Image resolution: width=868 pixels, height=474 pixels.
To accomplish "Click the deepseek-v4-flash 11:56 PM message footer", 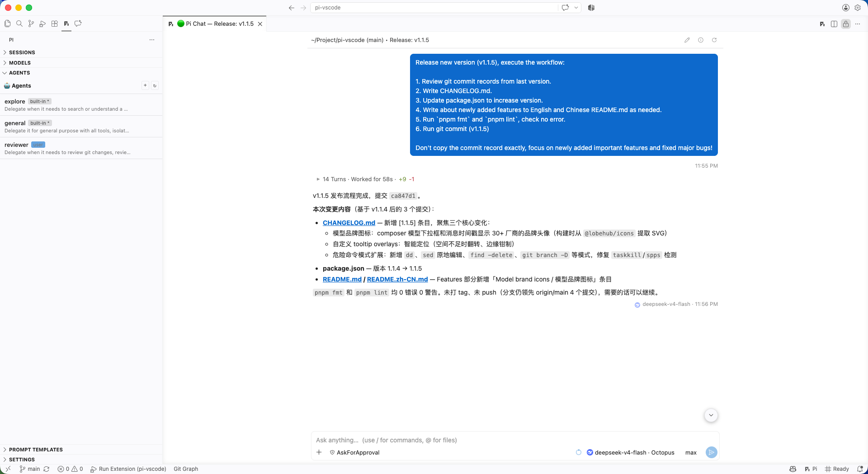I will (x=676, y=304).
